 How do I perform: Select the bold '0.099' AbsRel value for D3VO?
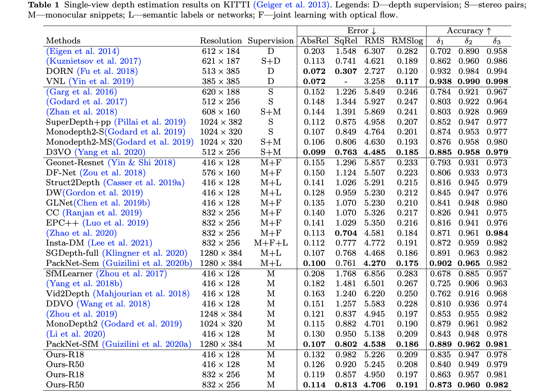tap(315, 152)
